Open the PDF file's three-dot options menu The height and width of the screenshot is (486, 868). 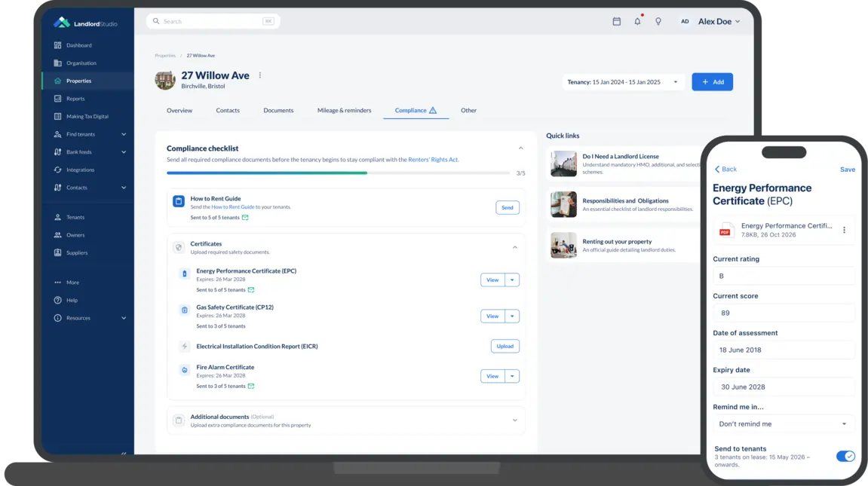click(844, 230)
